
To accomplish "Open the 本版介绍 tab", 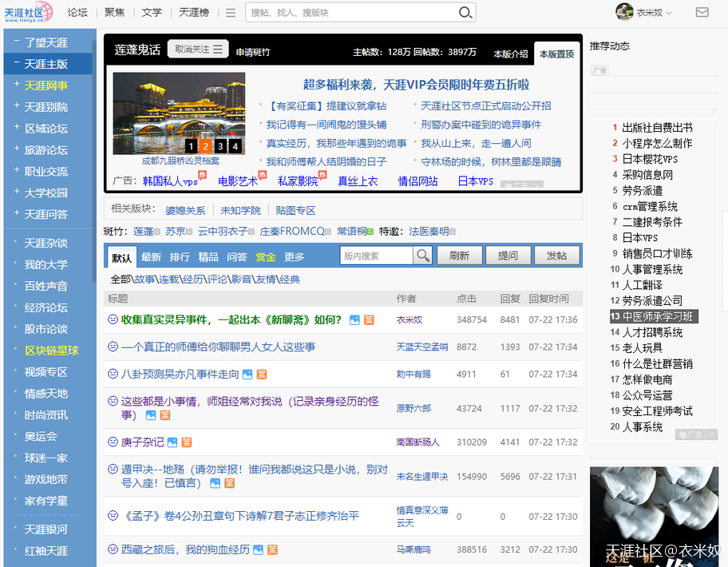I will (511, 54).
